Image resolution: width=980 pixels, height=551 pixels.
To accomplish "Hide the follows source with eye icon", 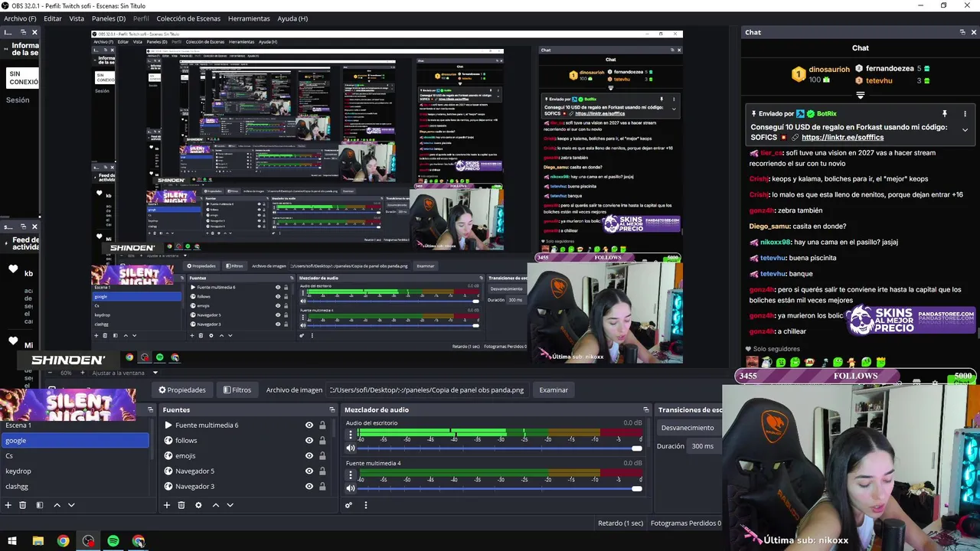I will pyautogui.click(x=309, y=441).
